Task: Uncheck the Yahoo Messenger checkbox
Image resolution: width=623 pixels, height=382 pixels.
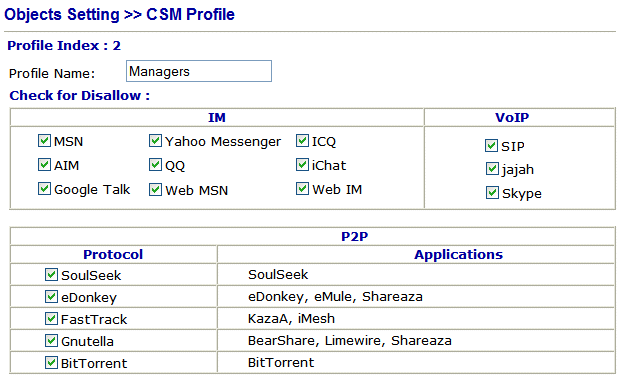Action: pos(155,140)
